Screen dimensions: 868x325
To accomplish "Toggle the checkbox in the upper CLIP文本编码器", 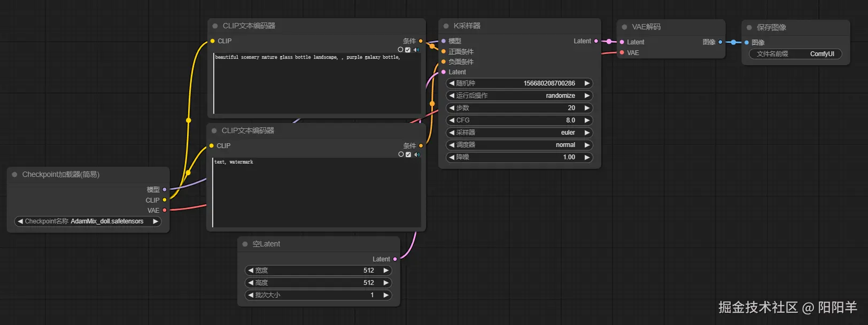I will coord(408,50).
